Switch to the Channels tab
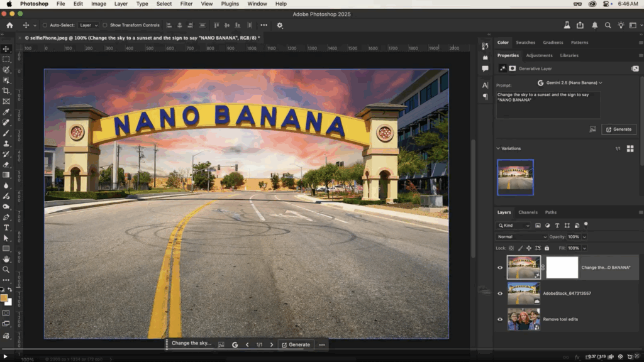The image size is (644, 362). [528, 212]
